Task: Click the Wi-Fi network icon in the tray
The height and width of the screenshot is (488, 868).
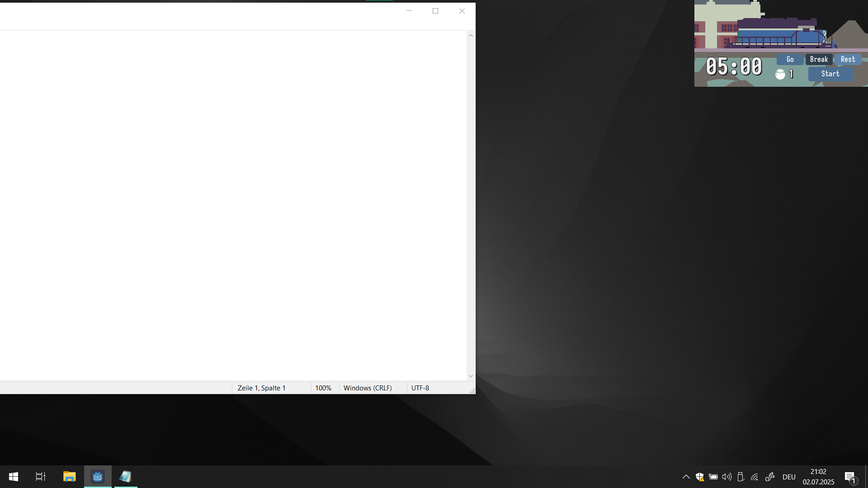Action: click(755, 477)
